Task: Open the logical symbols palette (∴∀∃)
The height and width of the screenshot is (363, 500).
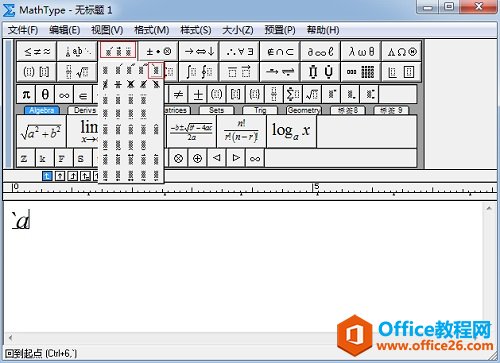Action: 240,51
